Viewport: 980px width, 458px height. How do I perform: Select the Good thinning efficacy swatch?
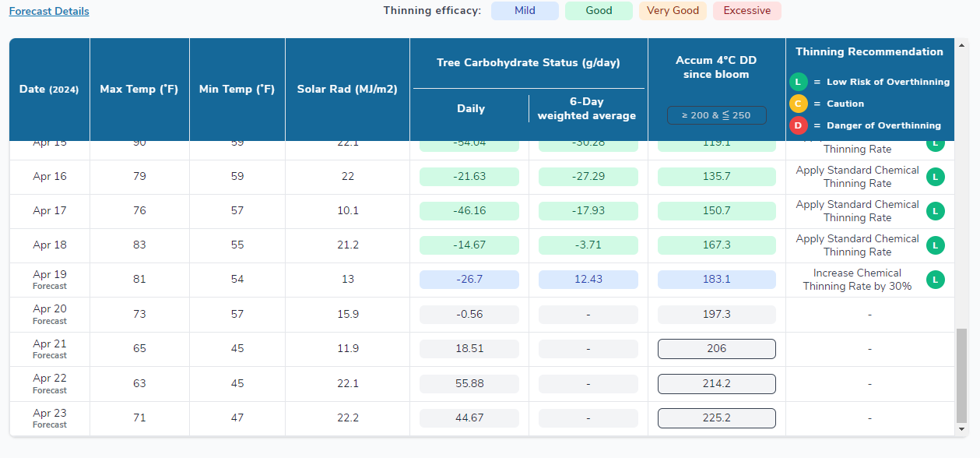point(599,11)
